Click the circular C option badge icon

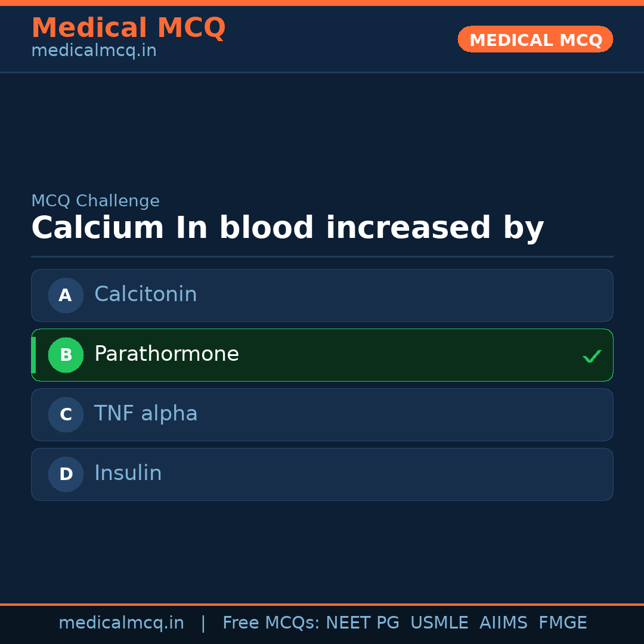click(x=66, y=414)
